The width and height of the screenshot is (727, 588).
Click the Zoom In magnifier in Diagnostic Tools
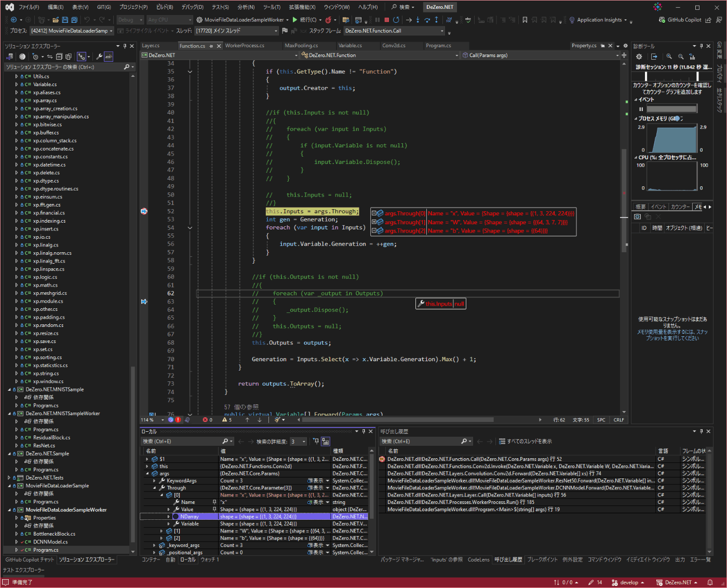(669, 57)
